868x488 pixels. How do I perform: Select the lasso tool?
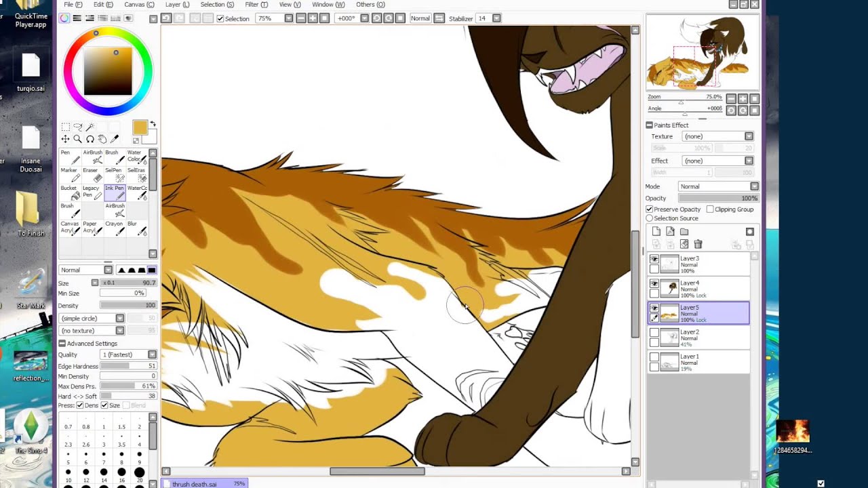[78, 127]
